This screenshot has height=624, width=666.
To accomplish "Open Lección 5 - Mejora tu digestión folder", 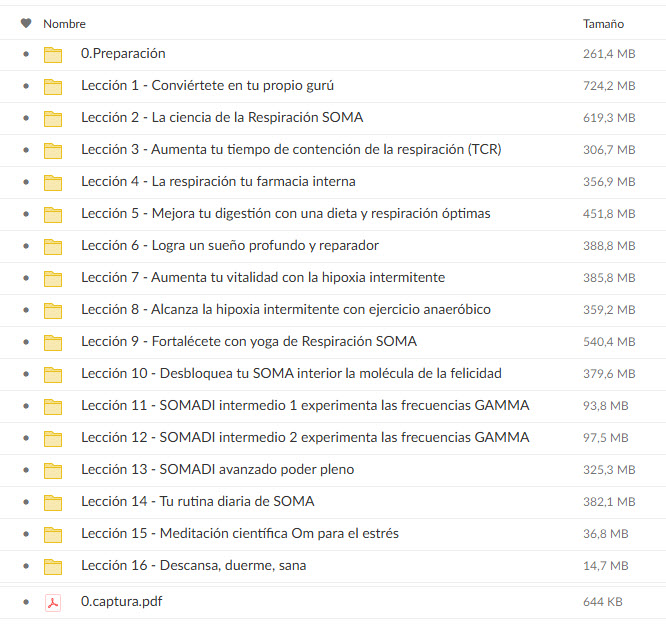I will pos(285,214).
